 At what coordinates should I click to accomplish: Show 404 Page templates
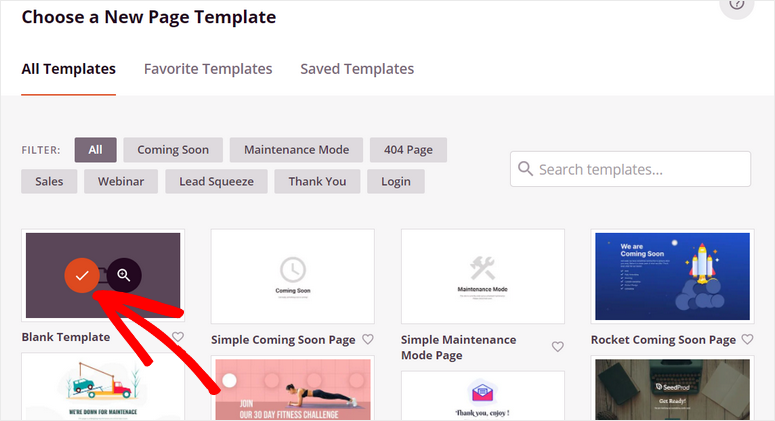pyautogui.click(x=408, y=150)
